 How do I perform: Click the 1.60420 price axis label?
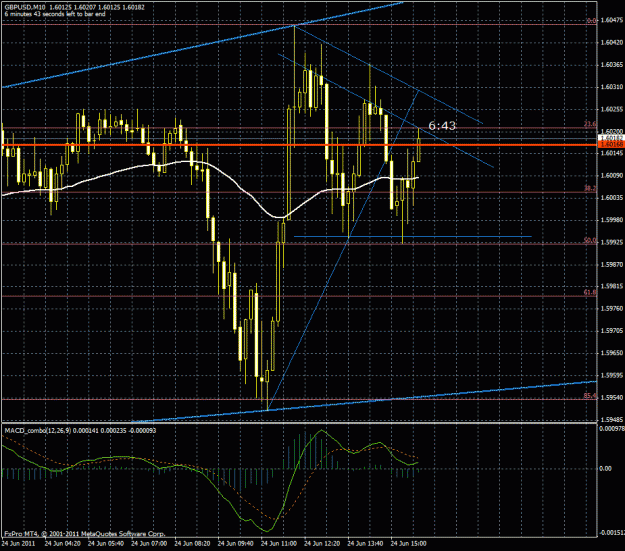click(611, 42)
